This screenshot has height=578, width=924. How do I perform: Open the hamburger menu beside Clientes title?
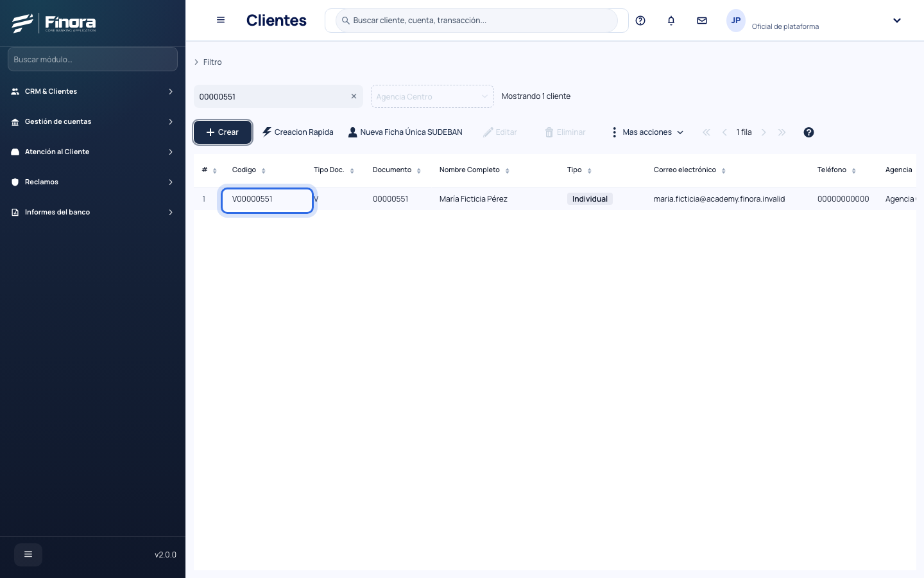pos(221,20)
